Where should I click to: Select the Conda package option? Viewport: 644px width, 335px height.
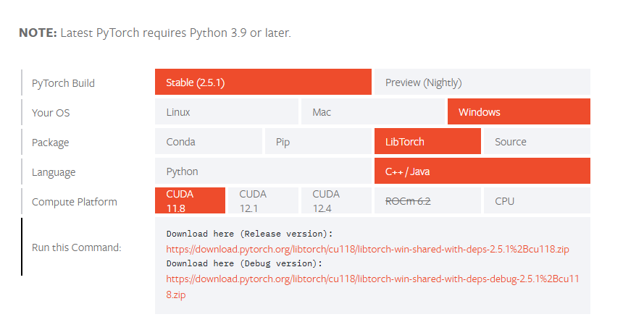[209, 141]
